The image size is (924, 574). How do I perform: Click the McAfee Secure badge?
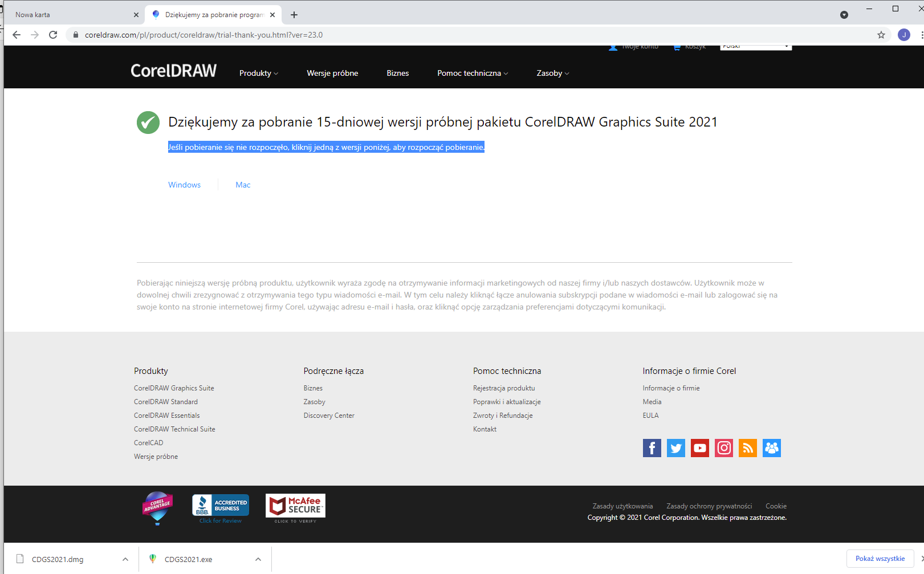point(295,507)
